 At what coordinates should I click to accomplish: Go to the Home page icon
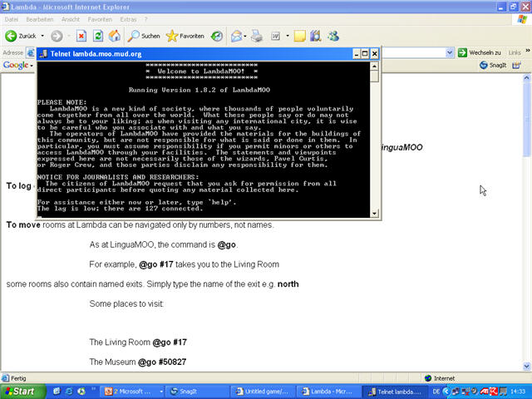pos(115,36)
